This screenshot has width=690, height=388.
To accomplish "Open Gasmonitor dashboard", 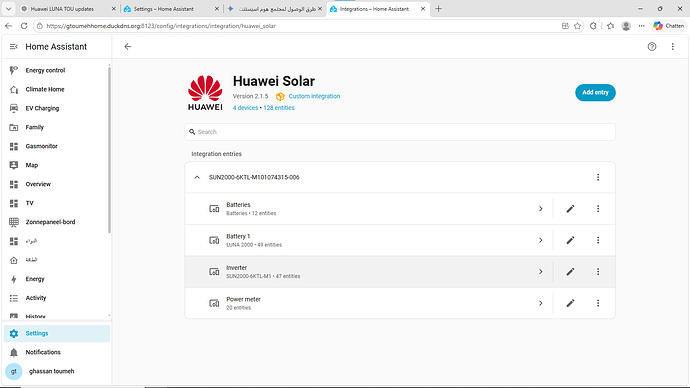I will point(56,146).
